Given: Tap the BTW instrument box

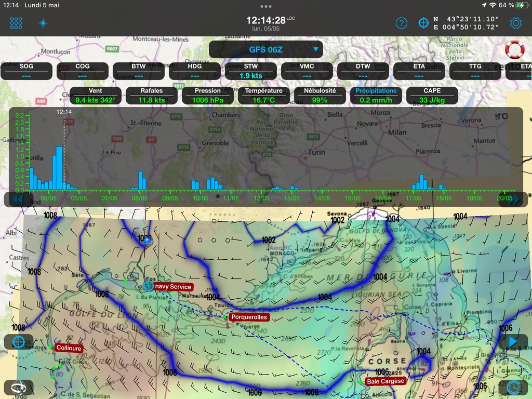Looking at the screenshot, I should (138, 71).
